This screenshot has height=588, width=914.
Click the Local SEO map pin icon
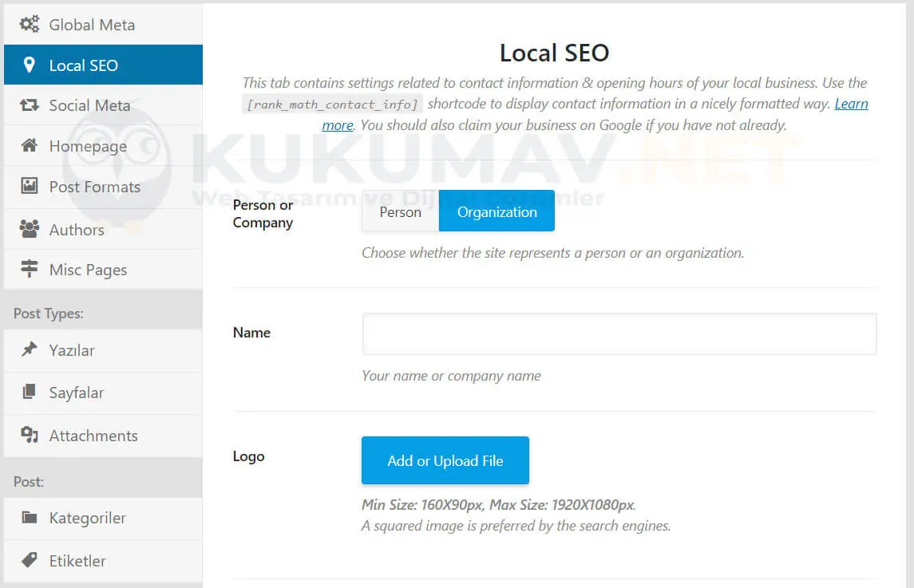[30, 65]
